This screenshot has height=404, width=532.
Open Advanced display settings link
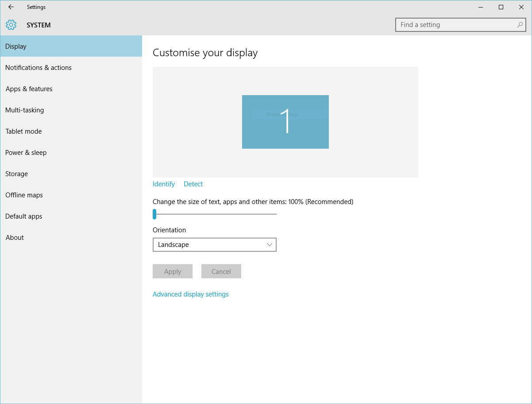191,294
